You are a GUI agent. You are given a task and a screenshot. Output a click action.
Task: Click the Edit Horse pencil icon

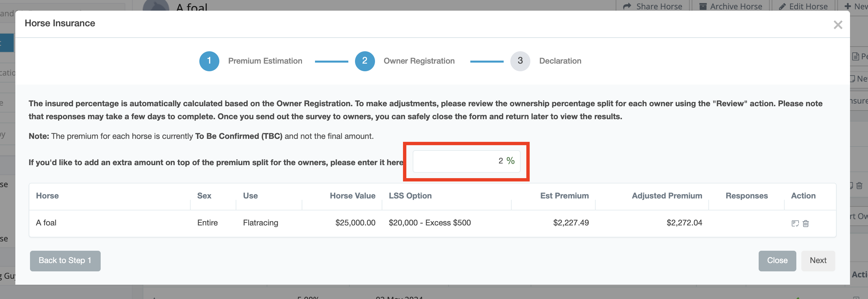[782, 6]
